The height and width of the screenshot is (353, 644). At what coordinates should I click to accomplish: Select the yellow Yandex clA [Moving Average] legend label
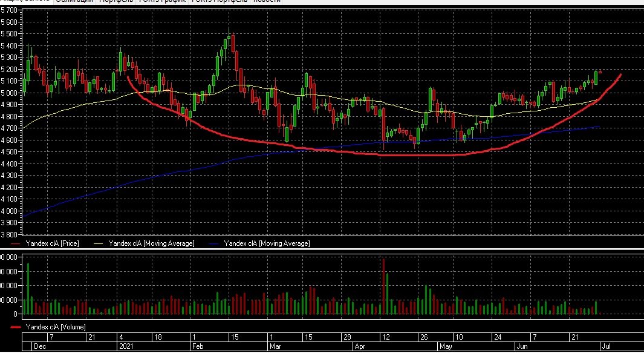(151, 243)
